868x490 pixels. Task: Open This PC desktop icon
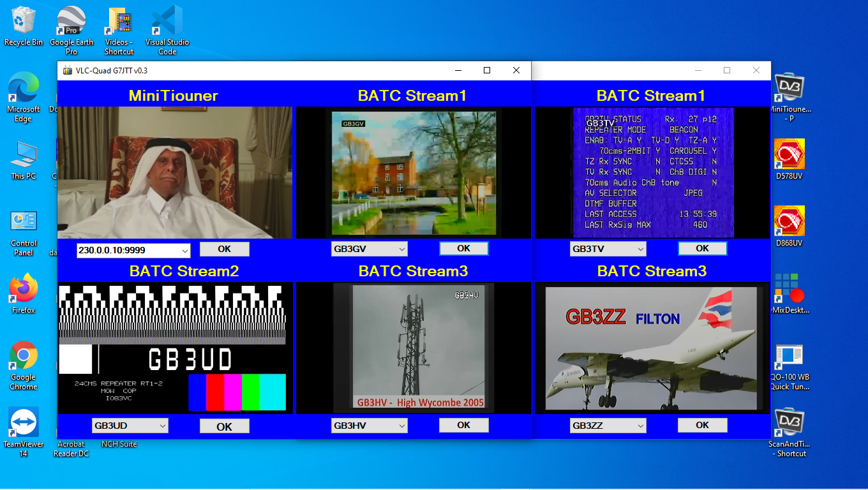[24, 160]
